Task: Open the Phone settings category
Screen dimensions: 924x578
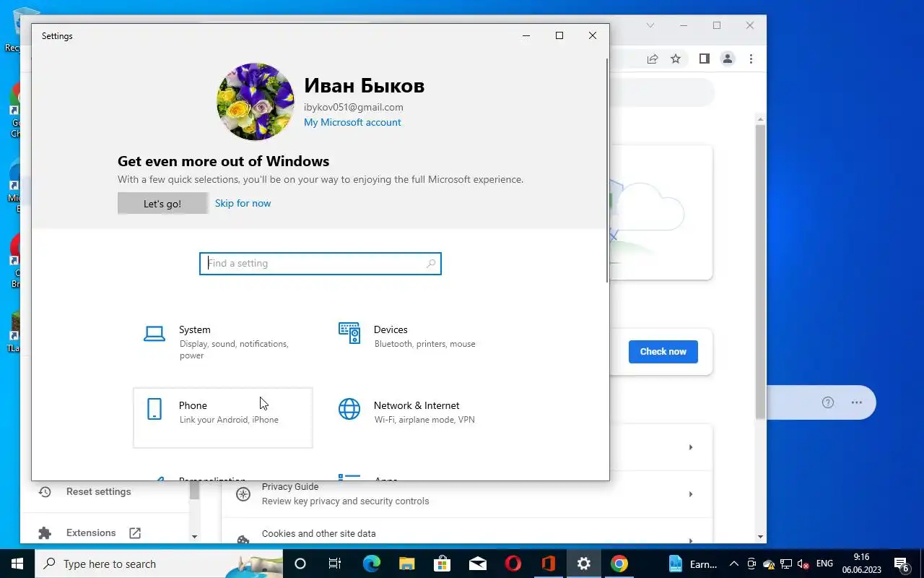Action: point(222,418)
